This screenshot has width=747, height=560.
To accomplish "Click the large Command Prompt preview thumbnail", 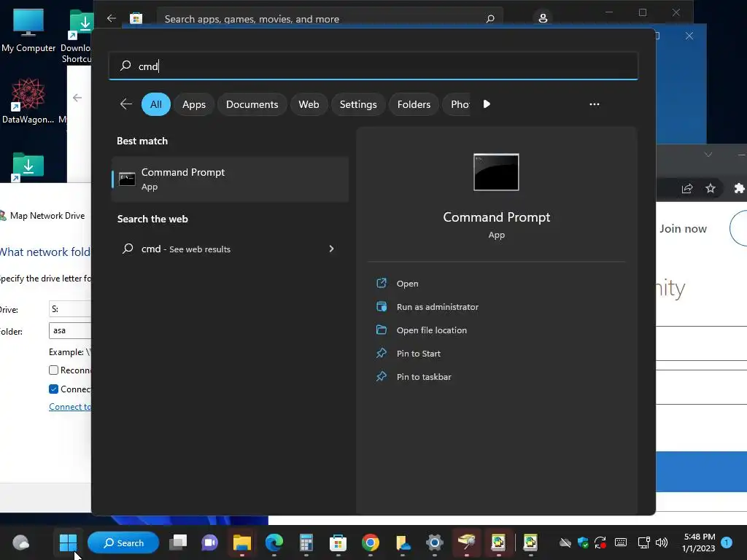I will point(496,172).
